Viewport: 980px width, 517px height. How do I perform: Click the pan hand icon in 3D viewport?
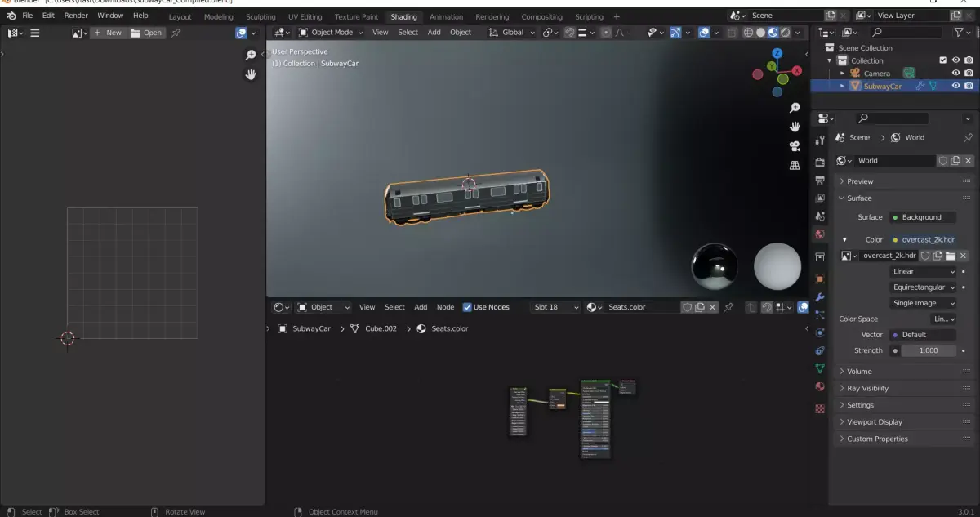click(x=795, y=127)
